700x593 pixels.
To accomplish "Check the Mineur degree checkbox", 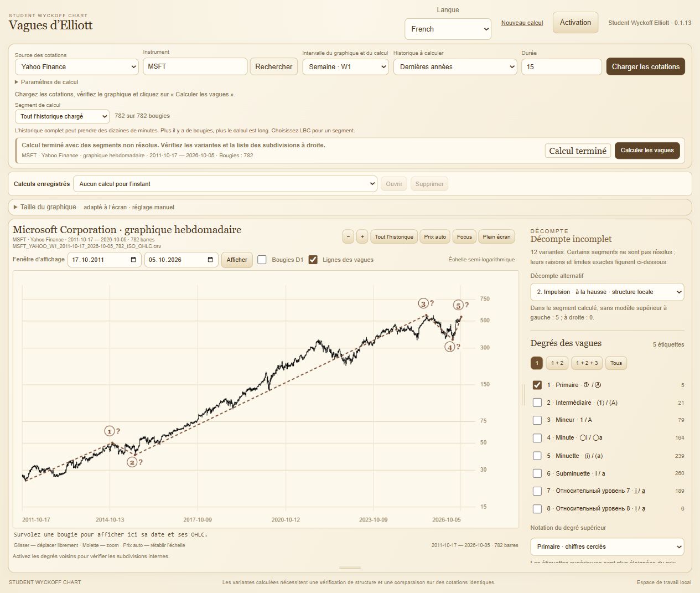I will pos(537,420).
